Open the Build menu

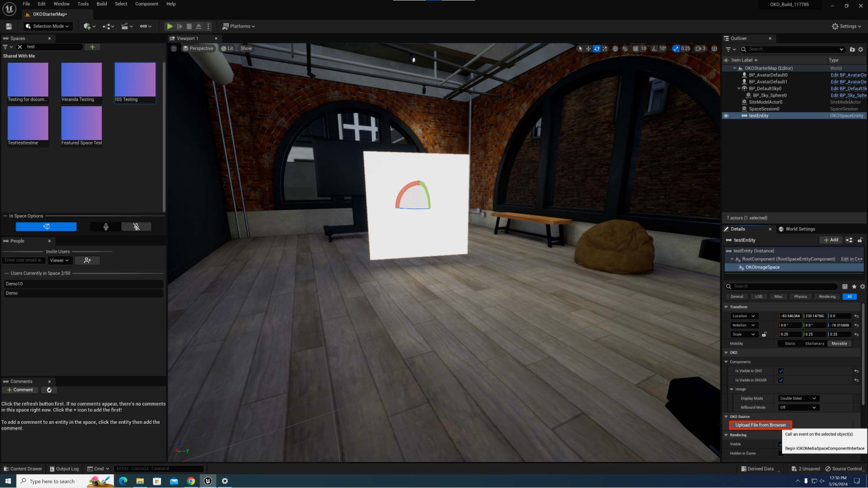pos(102,4)
